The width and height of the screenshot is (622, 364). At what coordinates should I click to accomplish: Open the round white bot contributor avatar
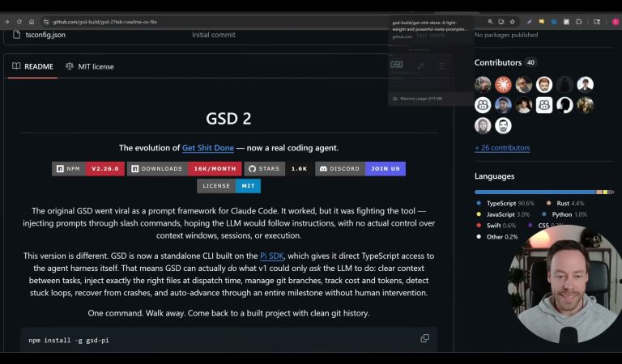click(483, 105)
